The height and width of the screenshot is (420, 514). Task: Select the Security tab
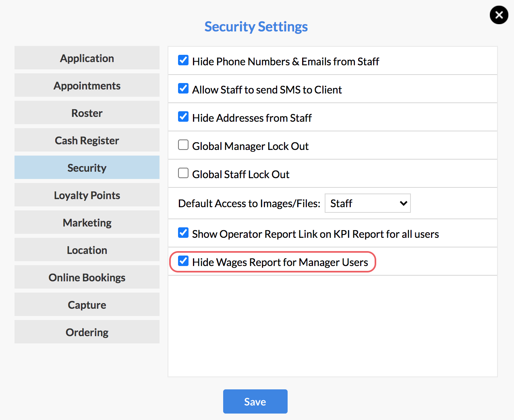[87, 168]
